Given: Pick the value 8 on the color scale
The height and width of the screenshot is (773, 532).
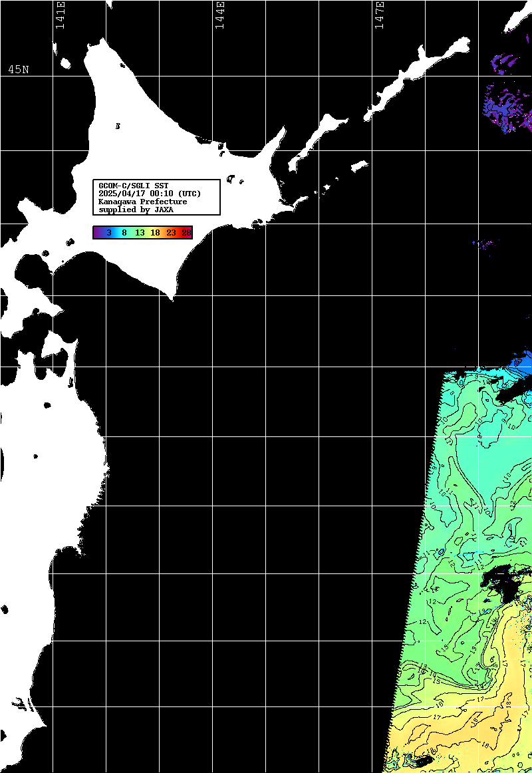Looking at the screenshot, I should coord(124,233).
